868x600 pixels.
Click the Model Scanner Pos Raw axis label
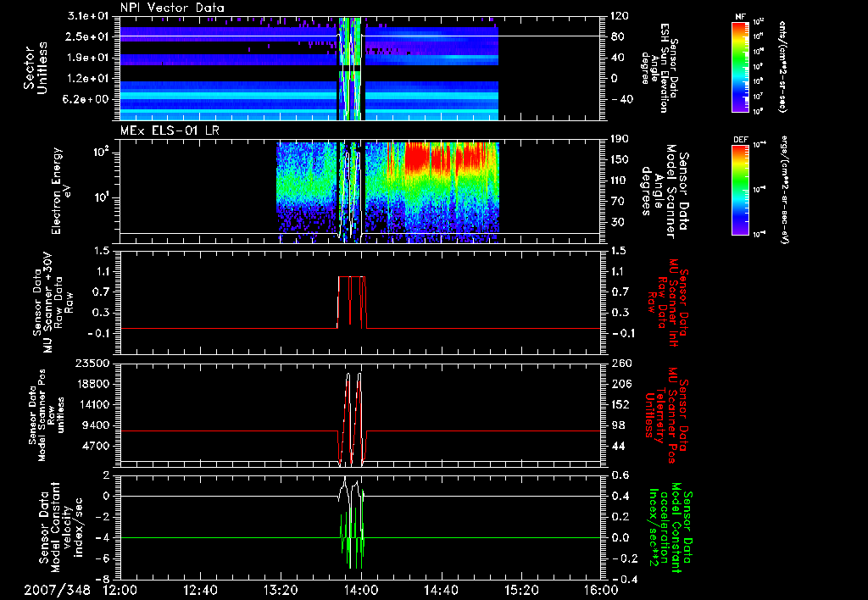[46, 415]
